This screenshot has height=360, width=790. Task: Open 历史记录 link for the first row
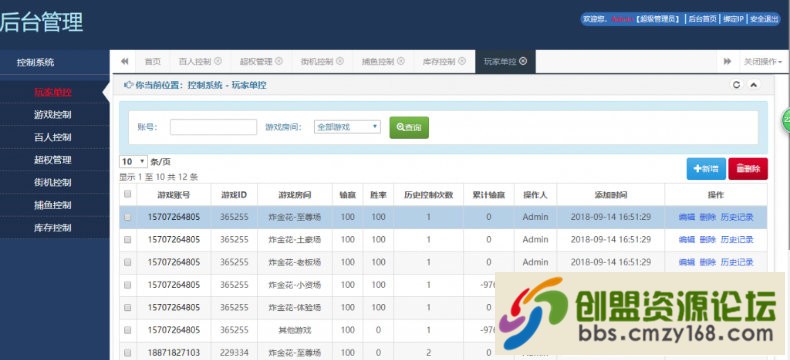coord(737,217)
